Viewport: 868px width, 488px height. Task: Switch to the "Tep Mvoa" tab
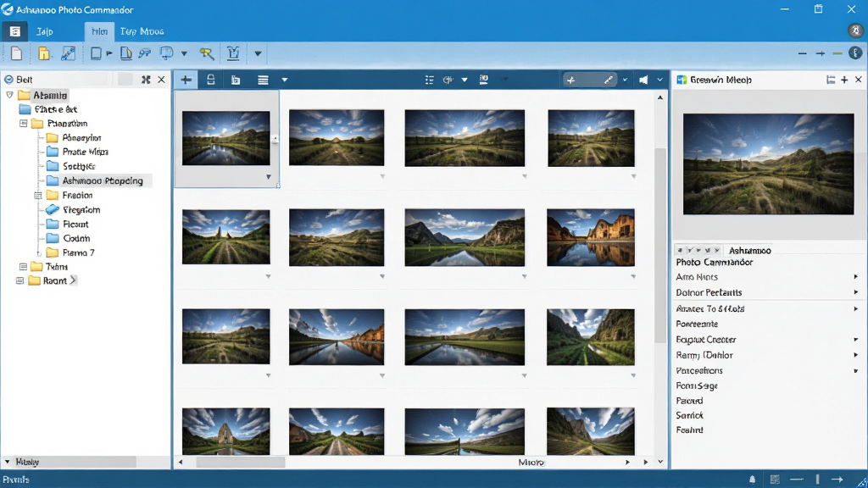click(x=142, y=31)
